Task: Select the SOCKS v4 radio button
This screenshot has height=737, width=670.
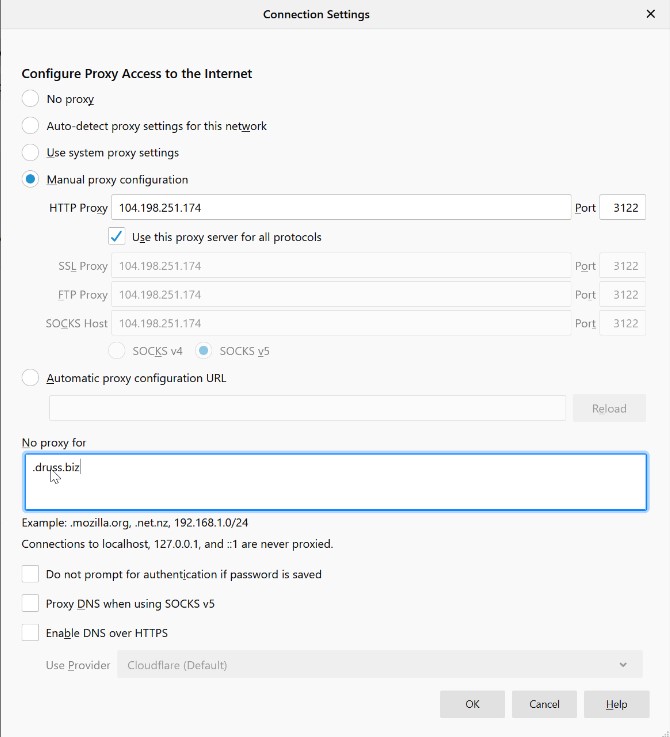Action: point(116,351)
